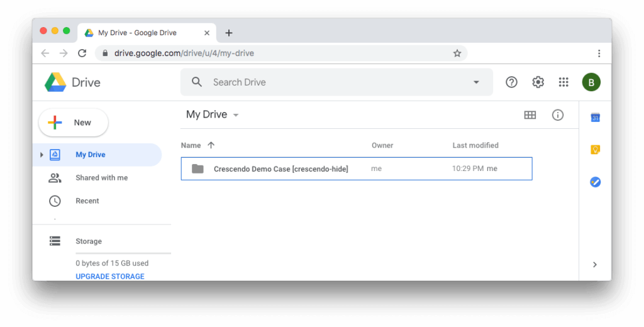Open Google Keep side panel icon
The width and height of the screenshot is (644, 327).
(x=595, y=150)
